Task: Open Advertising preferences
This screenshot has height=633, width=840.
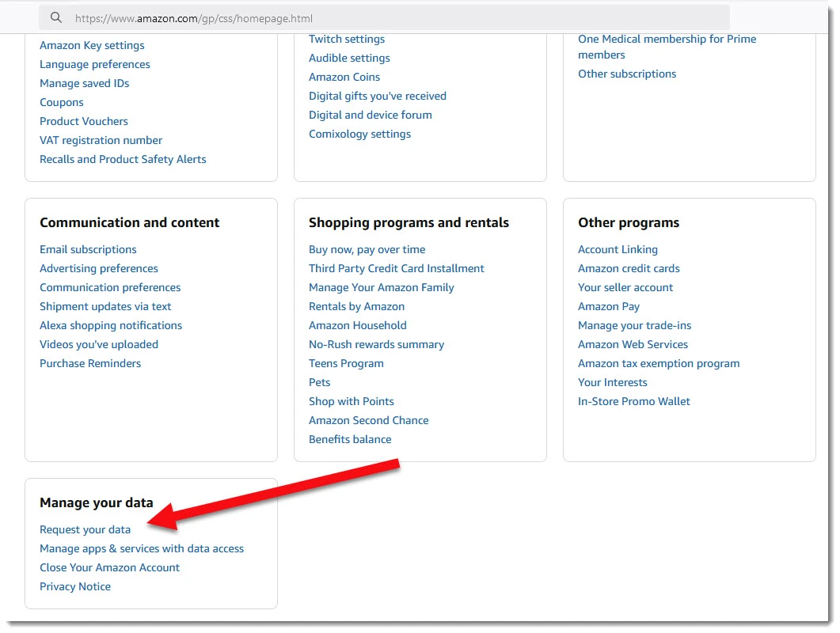Action: click(99, 269)
